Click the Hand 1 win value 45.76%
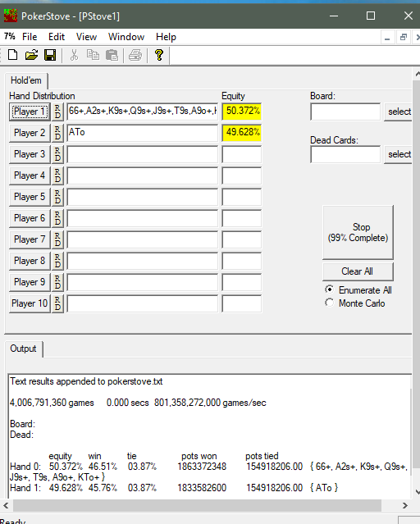 tap(103, 488)
